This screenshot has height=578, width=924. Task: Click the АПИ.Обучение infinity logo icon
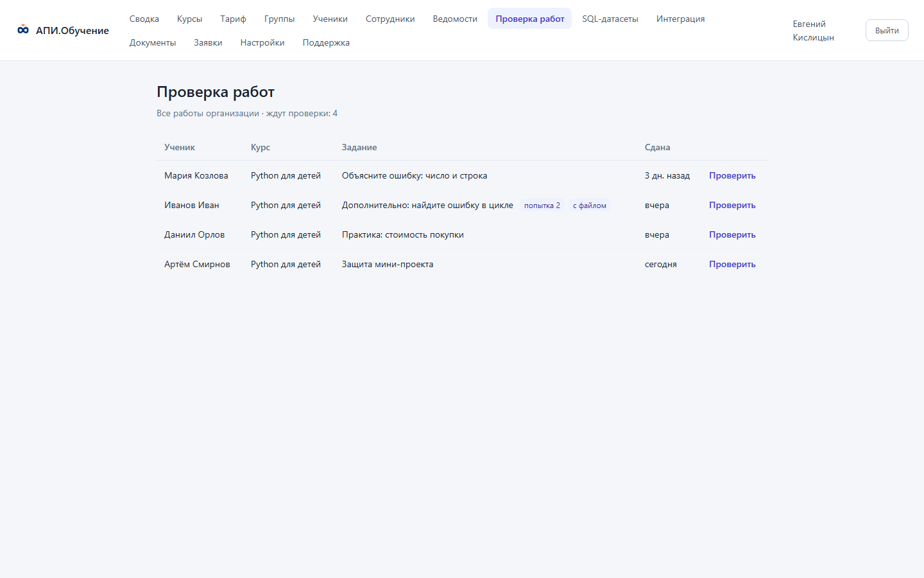point(23,30)
